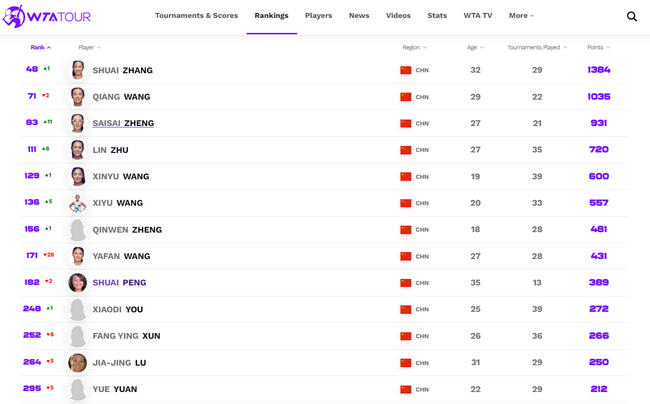The height and width of the screenshot is (404, 650).
Task: Click points value 1035
Action: pyautogui.click(x=599, y=97)
